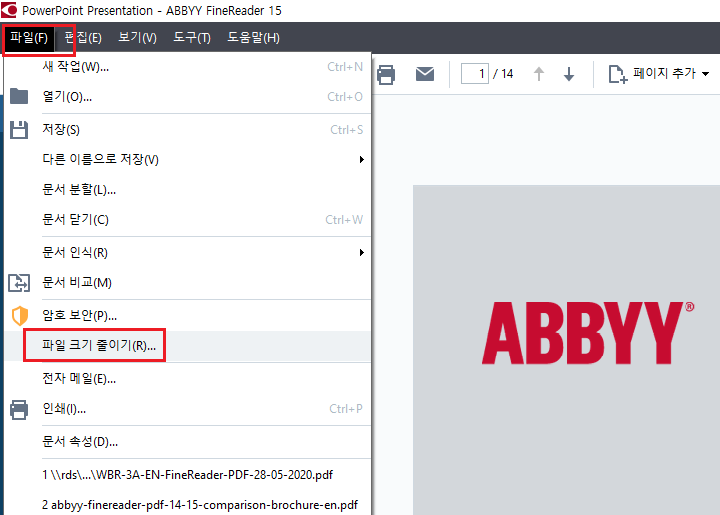This screenshot has height=515, width=720.
Task: Choose 문서 분할(L)... menu entry
Action: click(187, 190)
